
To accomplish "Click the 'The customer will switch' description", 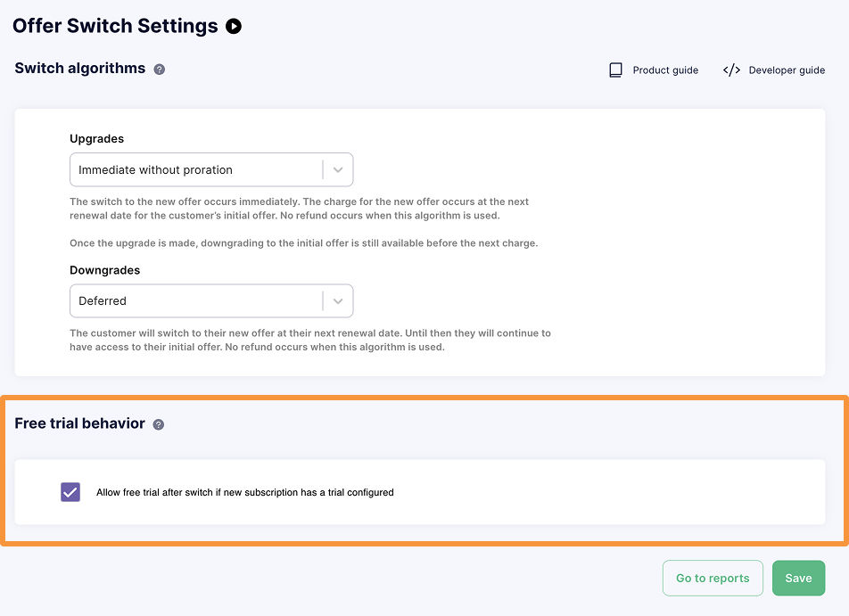I will pos(310,340).
